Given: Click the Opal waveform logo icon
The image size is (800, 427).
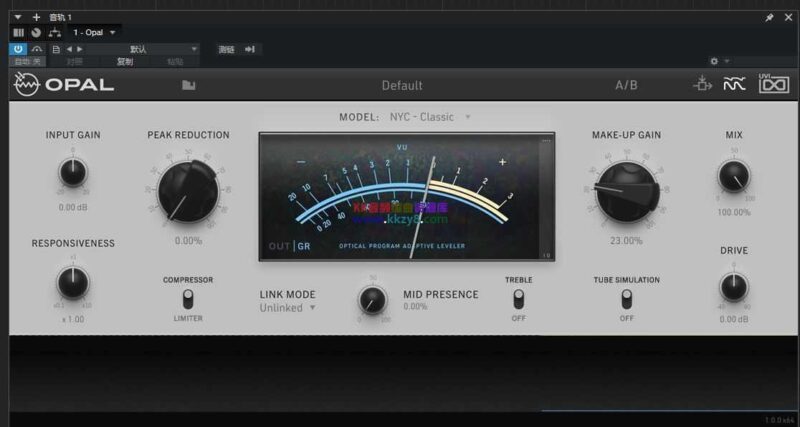Looking at the screenshot, I should 27,85.
